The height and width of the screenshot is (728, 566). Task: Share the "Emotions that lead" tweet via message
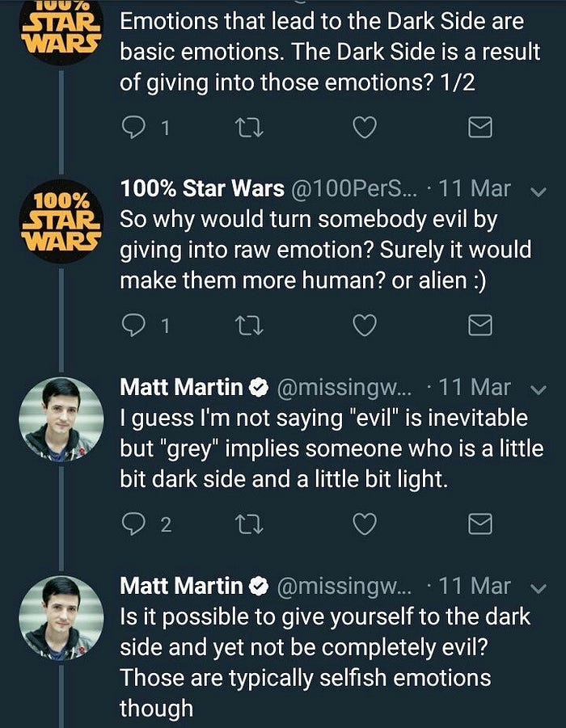(x=481, y=128)
